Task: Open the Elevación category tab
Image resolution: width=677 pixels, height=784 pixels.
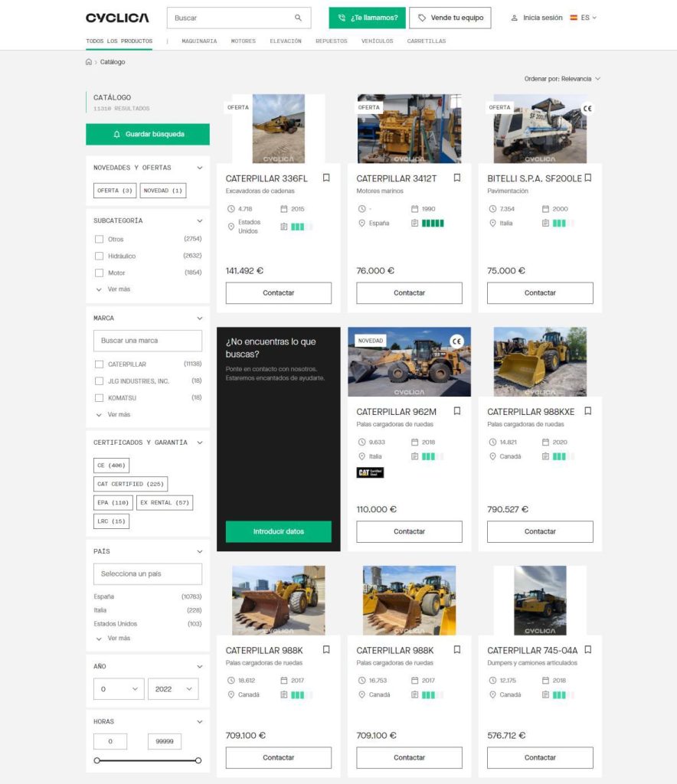Action: (286, 41)
